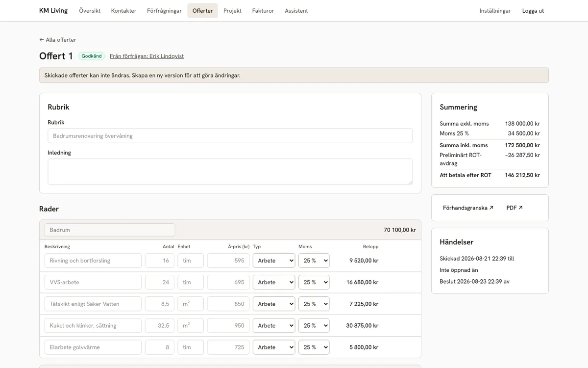Go to the Översikt page
This screenshot has width=588, height=368.
(x=90, y=11)
